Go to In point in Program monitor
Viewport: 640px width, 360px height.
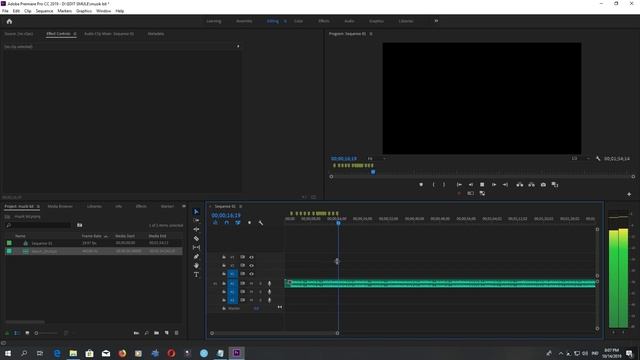(x=459, y=184)
